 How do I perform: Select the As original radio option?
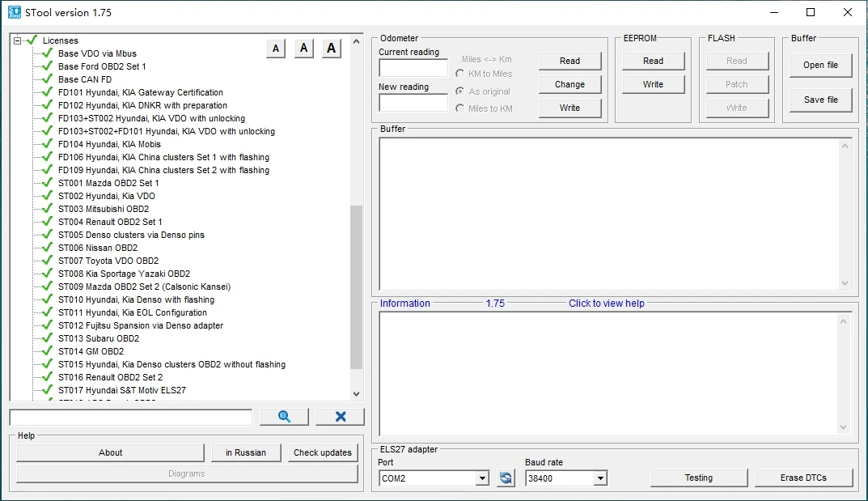pyautogui.click(x=460, y=91)
